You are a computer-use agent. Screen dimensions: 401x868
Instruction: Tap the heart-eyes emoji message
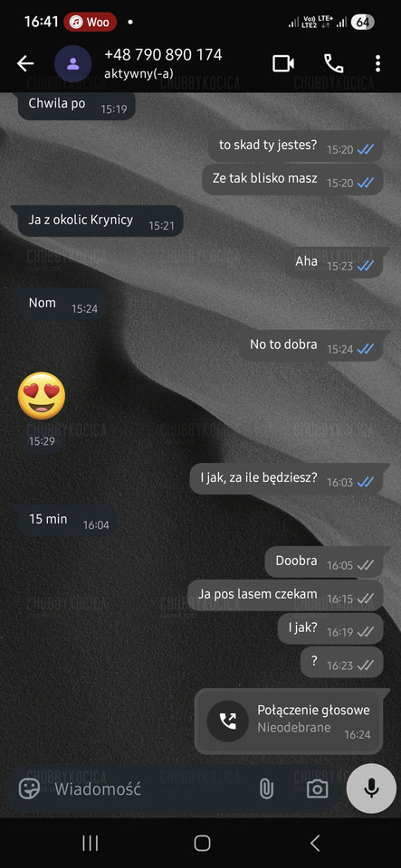42,396
